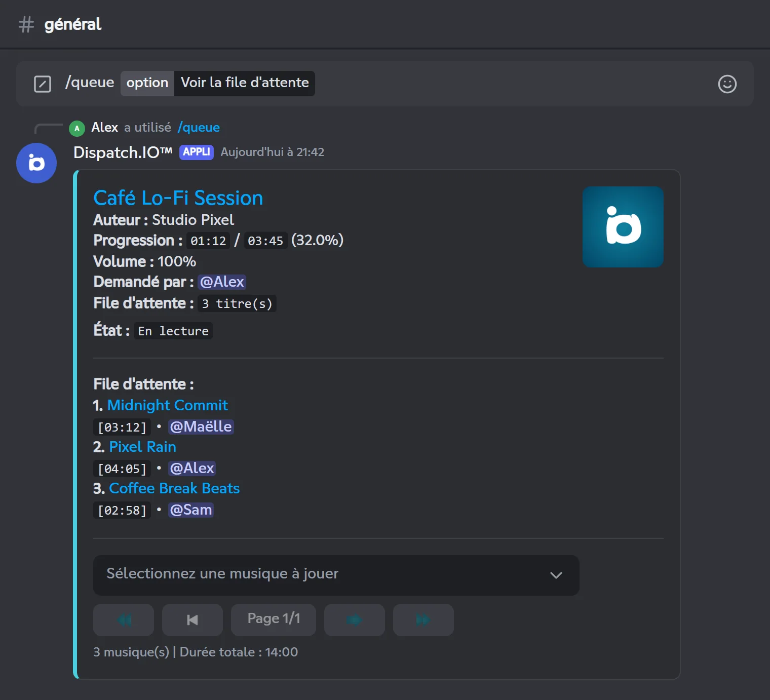
Task: Open the 'Sélectionnez une musique à jouer' dropdown
Action: coord(336,575)
